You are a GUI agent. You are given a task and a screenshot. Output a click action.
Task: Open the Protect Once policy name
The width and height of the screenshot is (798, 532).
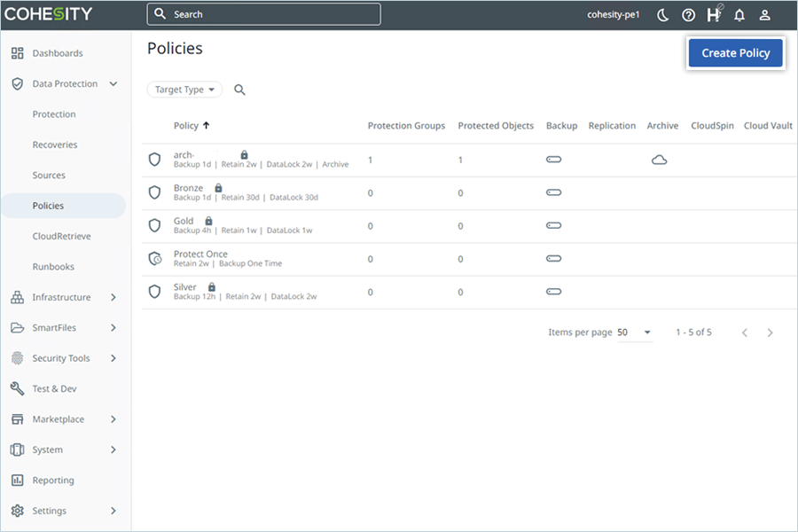(x=200, y=254)
